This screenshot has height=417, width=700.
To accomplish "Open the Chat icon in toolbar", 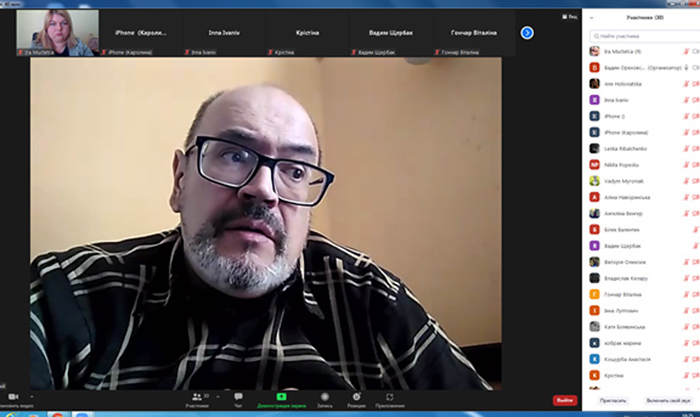I will coord(238,397).
